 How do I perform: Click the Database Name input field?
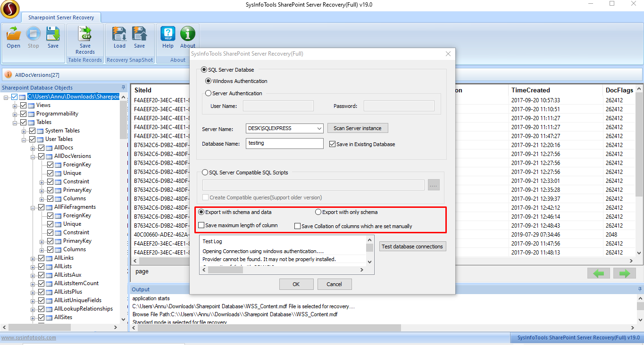tap(284, 143)
